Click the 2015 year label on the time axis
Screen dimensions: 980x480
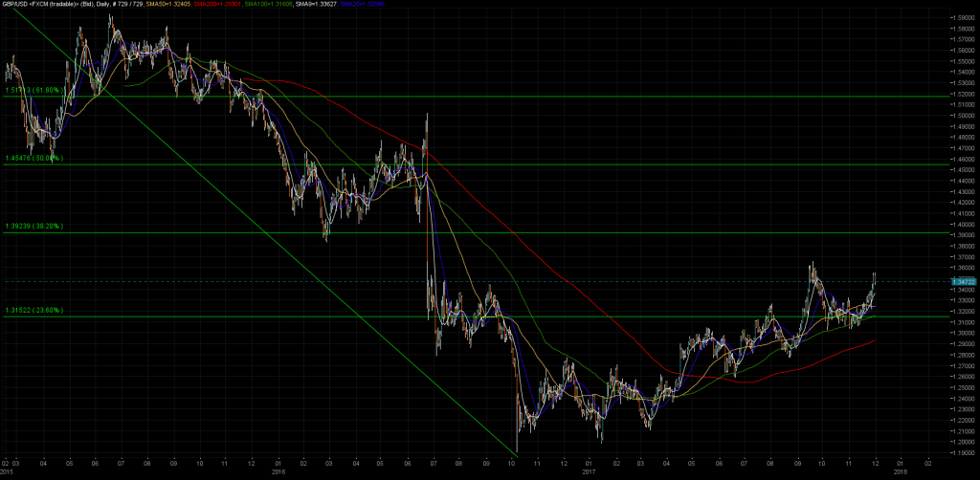click(x=7, y=470)
